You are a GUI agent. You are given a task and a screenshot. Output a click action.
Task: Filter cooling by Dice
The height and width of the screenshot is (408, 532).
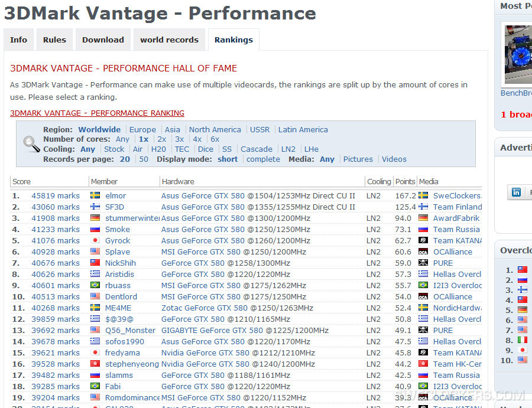[x=206, y=149]
